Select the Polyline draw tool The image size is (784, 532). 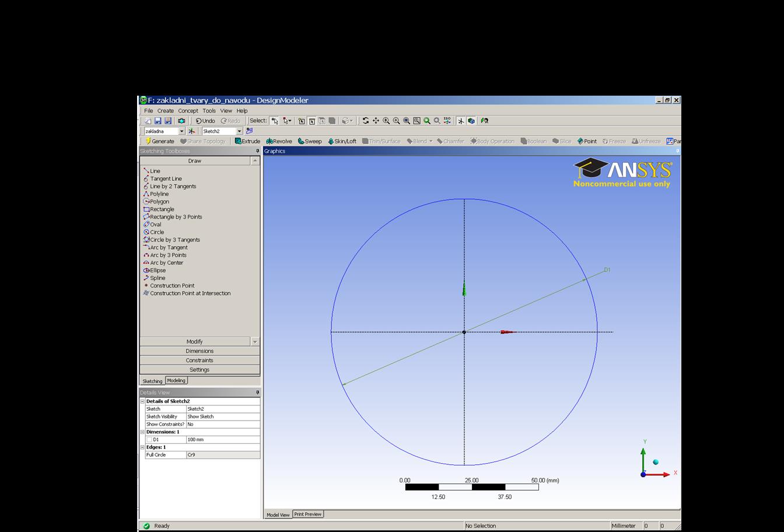156,194
